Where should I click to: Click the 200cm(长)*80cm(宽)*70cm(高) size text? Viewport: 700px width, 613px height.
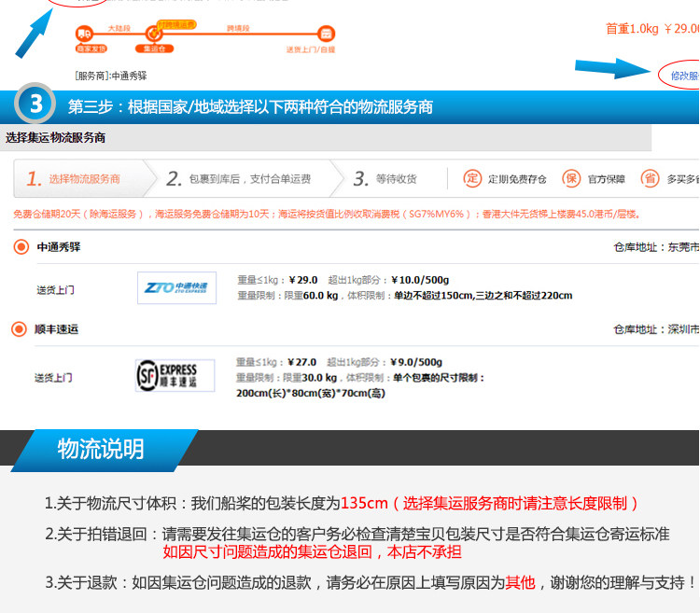point(311,394)
